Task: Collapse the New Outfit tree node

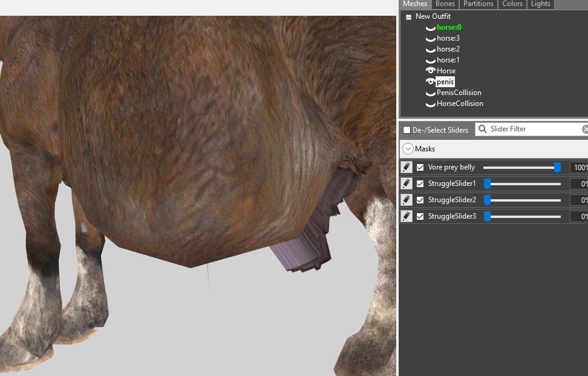Action: [409, 17]
